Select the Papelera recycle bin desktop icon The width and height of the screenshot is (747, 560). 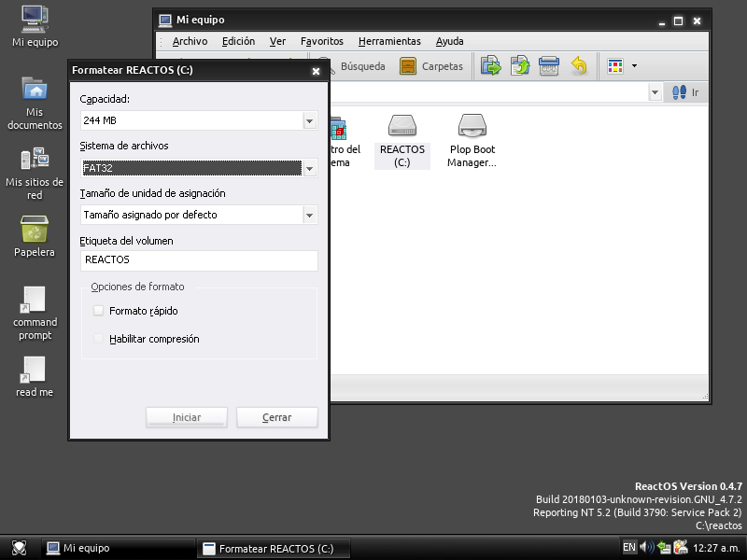click(x=35, y=236)
